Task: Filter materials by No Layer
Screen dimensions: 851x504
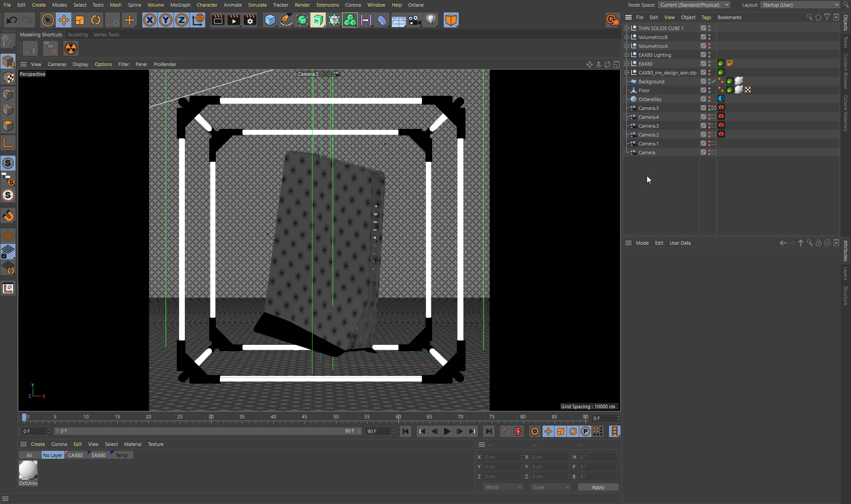Action: [x=52, y=455]
